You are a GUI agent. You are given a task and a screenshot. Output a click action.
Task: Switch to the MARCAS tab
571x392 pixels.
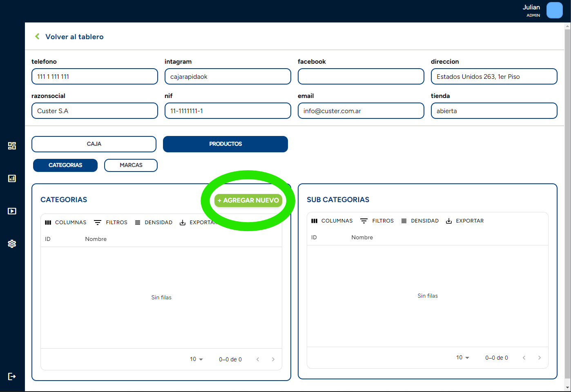[x=131, y=165]
